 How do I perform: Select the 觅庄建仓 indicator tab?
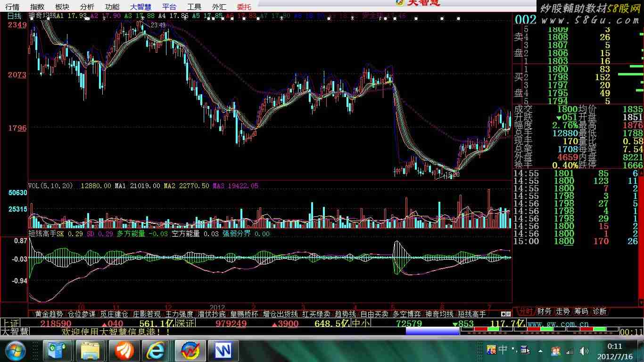point(114,314)
